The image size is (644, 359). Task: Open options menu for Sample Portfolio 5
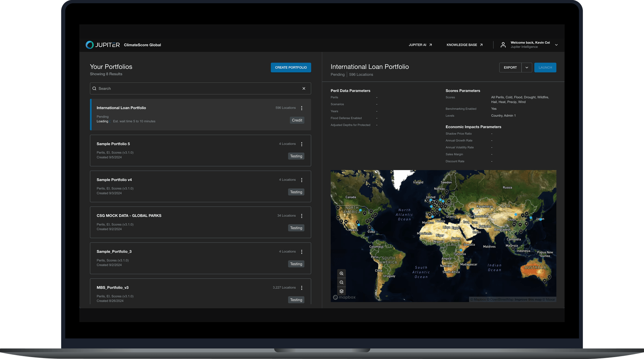pyautogui.click(x=302, y=144)
